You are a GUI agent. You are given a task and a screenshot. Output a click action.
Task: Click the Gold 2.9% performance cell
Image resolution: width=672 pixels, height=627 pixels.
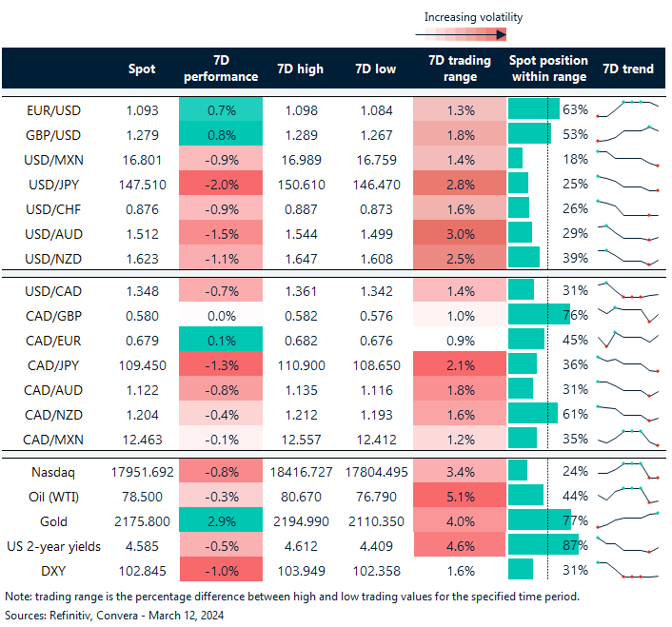point(219,519)
